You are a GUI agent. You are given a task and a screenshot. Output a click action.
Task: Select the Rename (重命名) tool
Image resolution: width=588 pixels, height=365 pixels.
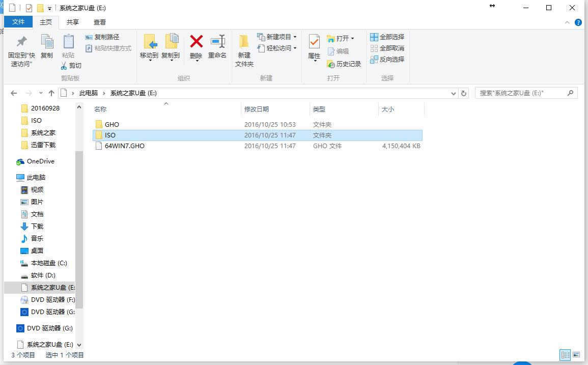pyautogui.click(x=217, y=45)
